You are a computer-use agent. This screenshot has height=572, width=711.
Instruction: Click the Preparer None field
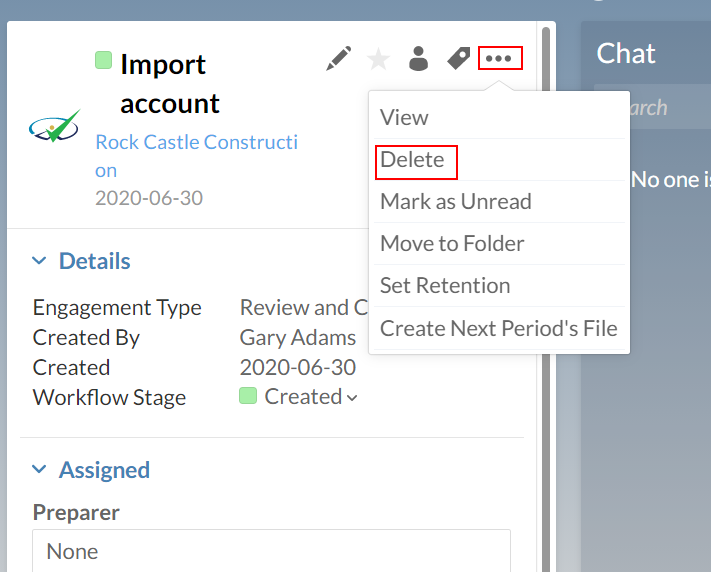tap(271, 551)
